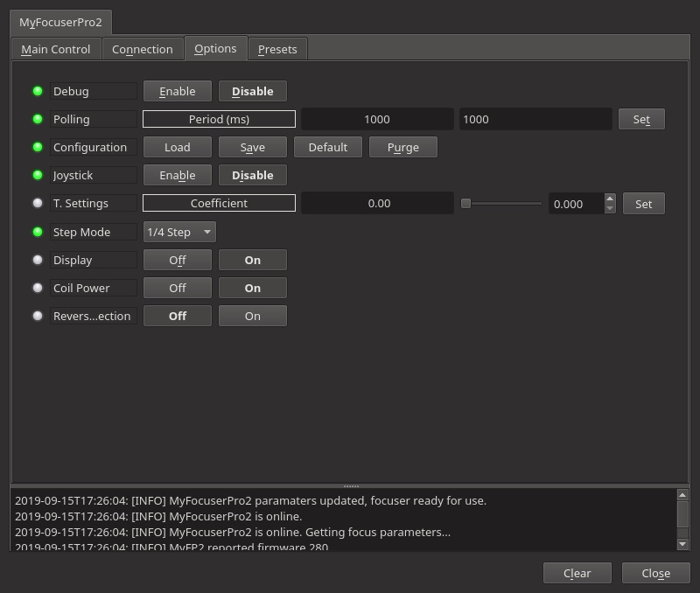This screenshot has height=593, width=700.
Task: Click the T. Settings coefficient slider handle
Action: tap(465, 204)
